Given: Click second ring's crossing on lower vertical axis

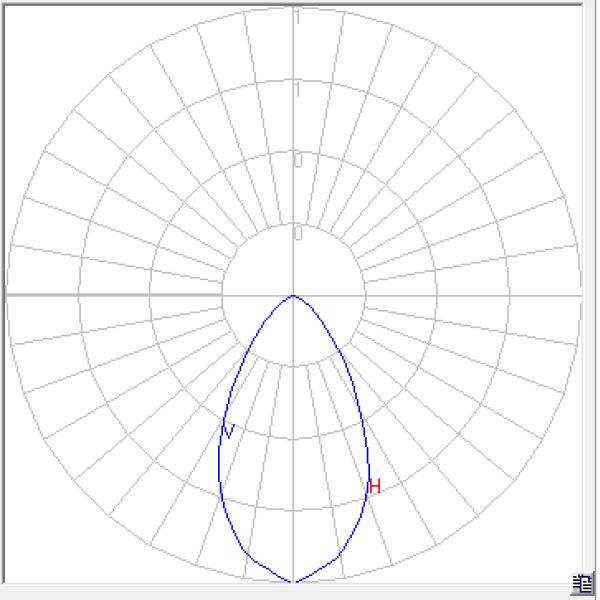Looking at the screenshot, I should (x=293, y=438).
